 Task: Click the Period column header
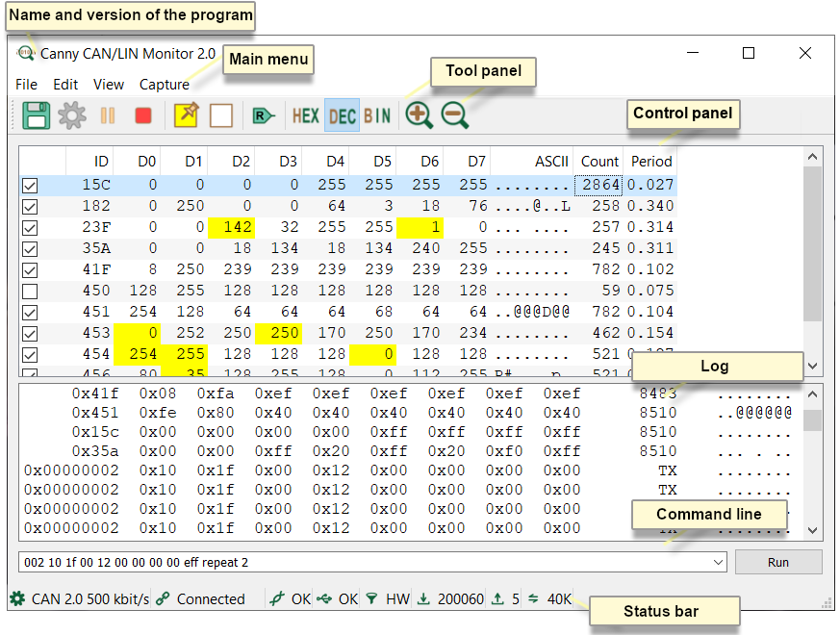click(650, 162)
